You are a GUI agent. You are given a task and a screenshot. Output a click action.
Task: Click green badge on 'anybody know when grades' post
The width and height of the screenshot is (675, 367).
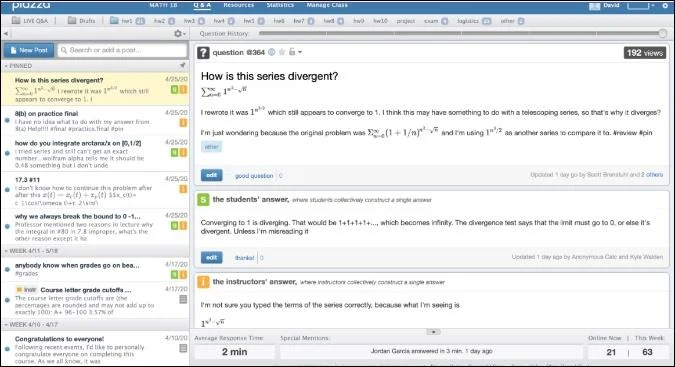coord(174,274)
